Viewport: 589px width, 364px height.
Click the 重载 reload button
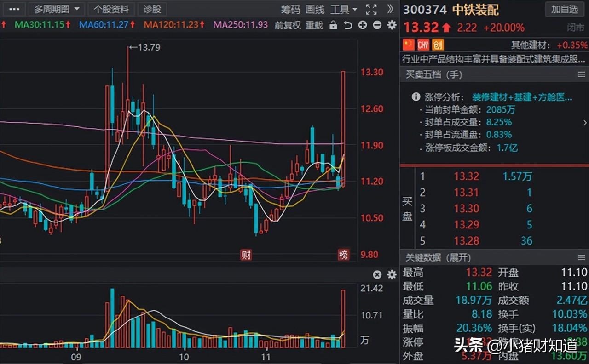314,25
